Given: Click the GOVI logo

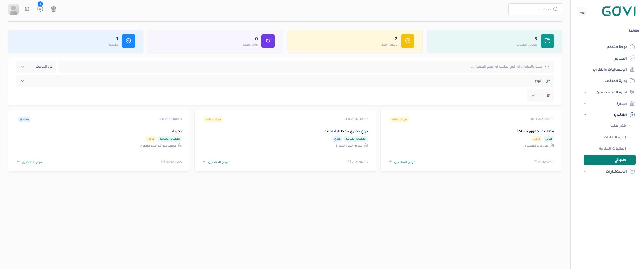Looking at the screenshot, I should (618, 12).
